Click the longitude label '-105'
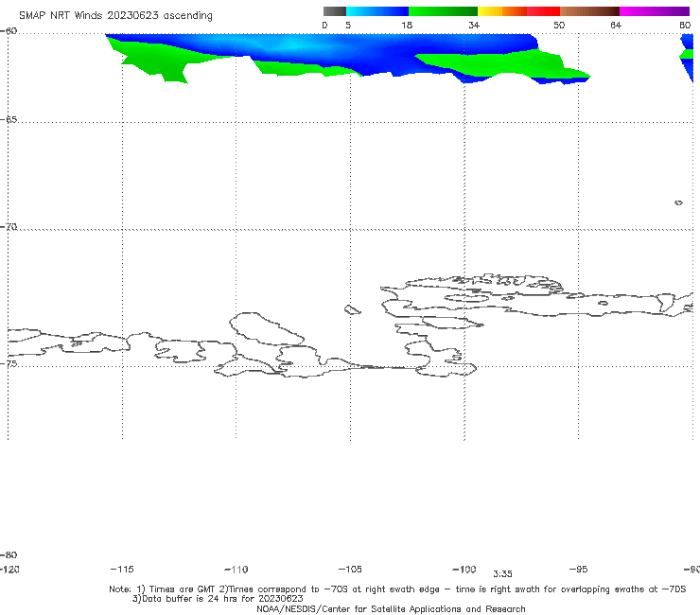The width and height of the screenshot is (700, 615). (350, 569)
